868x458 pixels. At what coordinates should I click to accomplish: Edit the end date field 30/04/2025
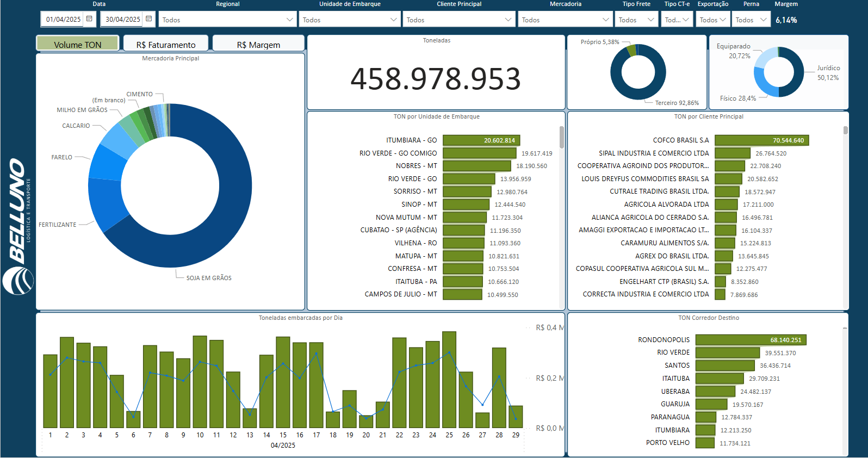tap(122, 19)
